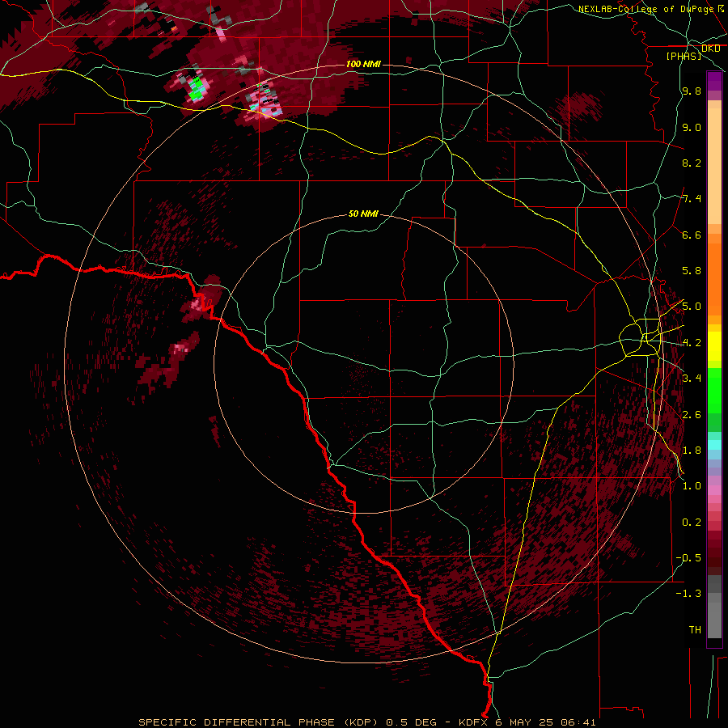The height and width of the screenshot is (728, 728).
Task: Select the 6.6 value on the color scale
Action: coord(692,235)
